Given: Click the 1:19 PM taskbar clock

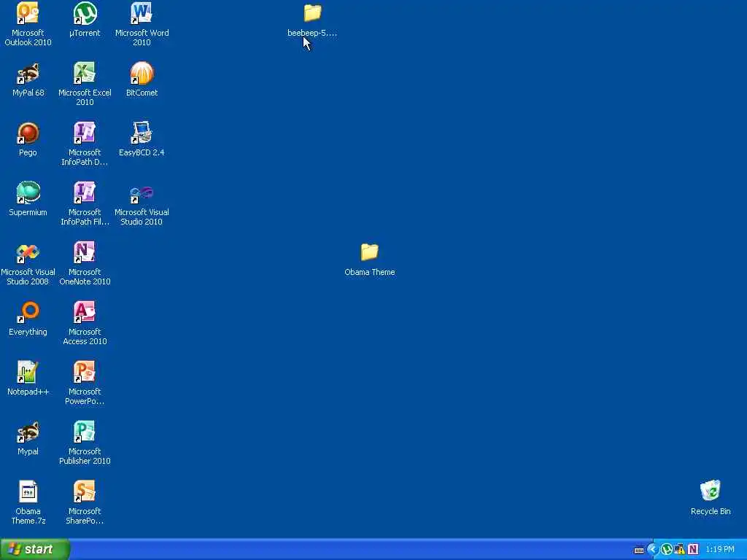Looking at the screenshot, I should (720, 550).
